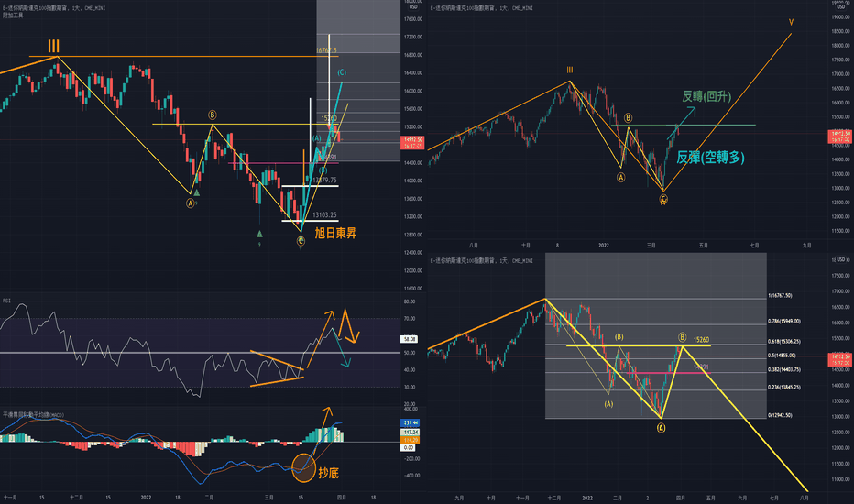This screenshot has height=504, width=854.
Task: Click the blue MACD value tag 231.44
Action: (x=410, y=422)
